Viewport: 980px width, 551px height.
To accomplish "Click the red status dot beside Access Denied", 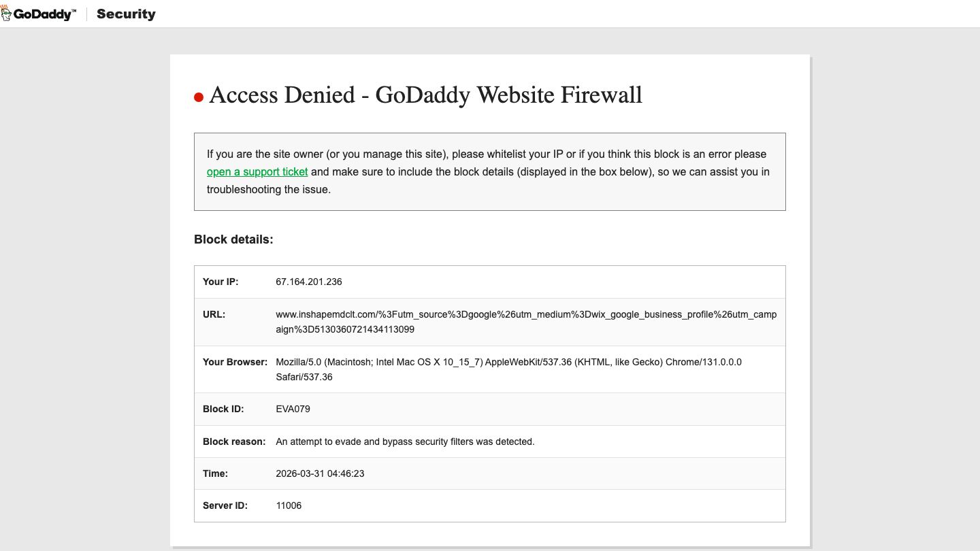I will (199, 97).
